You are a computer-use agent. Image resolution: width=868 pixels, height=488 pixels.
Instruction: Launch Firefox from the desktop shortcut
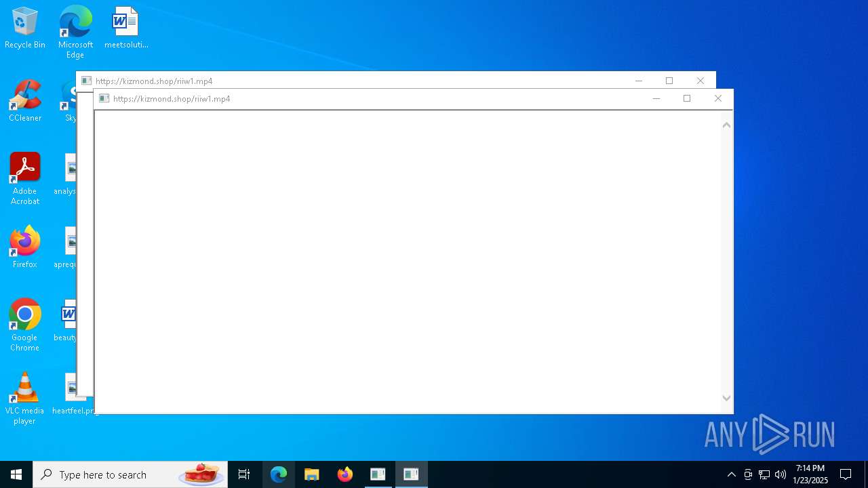pyautogui.click(x=25, y=247)
